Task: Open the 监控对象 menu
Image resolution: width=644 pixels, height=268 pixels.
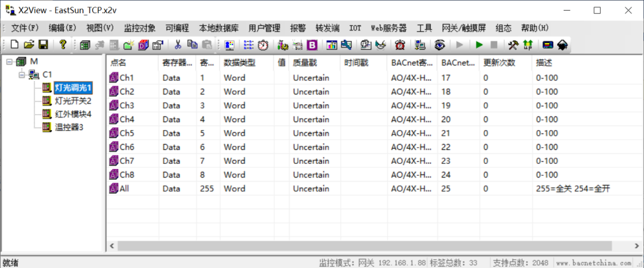Action: tap(139, 29)
